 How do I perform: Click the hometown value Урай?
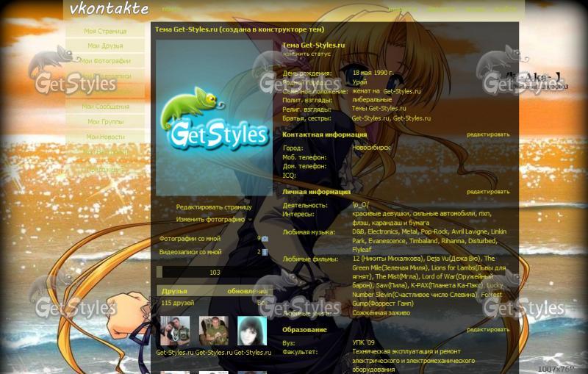point(359,82)
